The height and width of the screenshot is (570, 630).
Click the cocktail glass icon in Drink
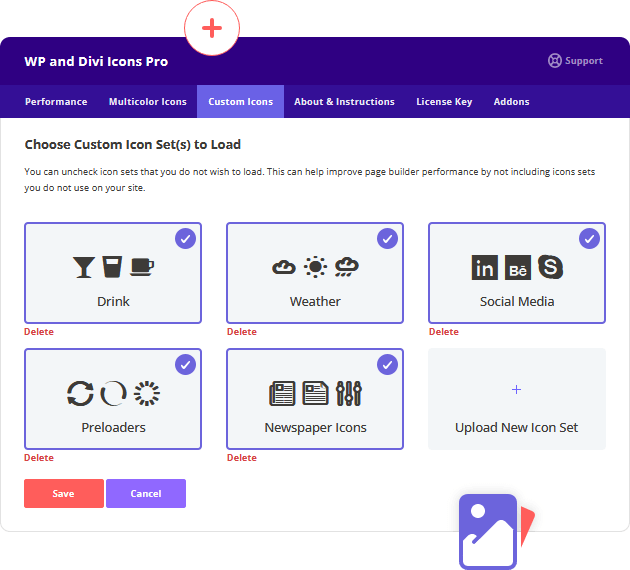[83, 267]
